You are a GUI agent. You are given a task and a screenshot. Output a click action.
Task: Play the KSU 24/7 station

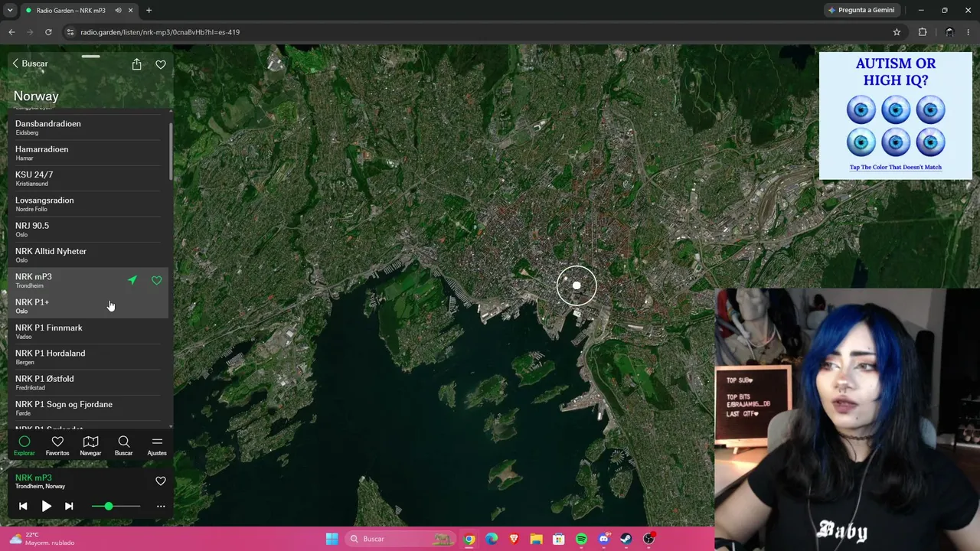[x=88, y=179]
